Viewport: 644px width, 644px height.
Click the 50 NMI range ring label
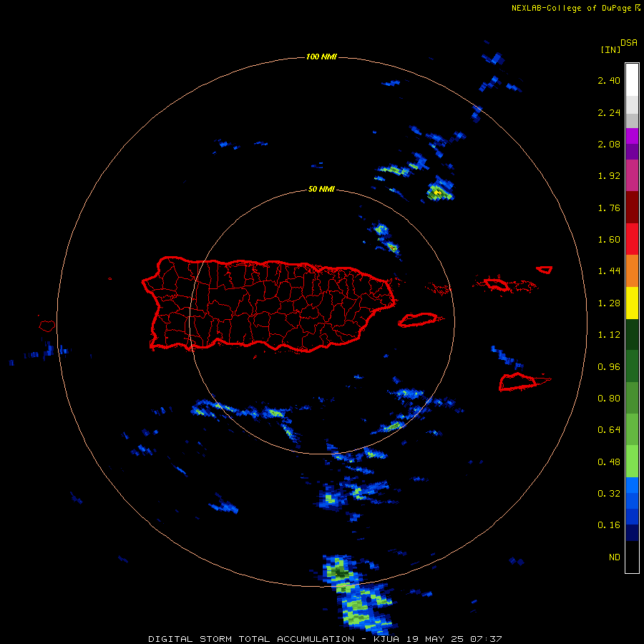point(321,190)
